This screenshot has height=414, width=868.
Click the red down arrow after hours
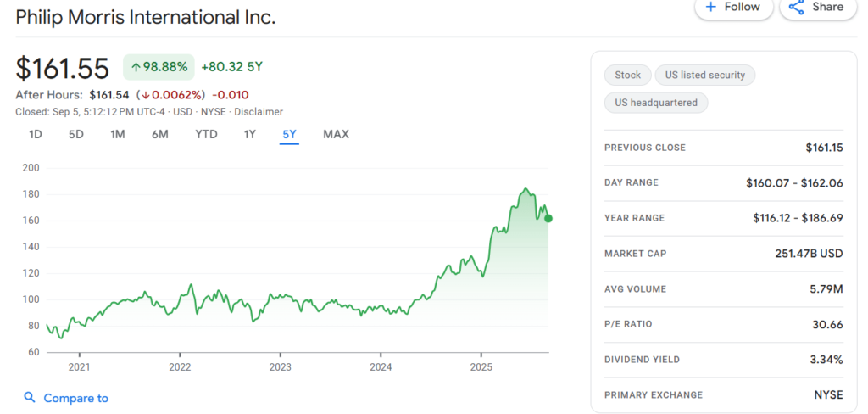point(146,95)
